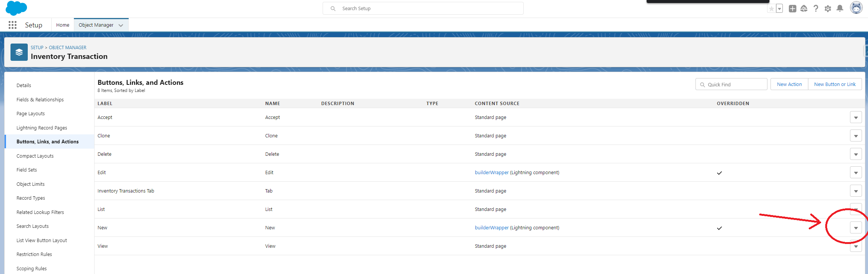Click the Global Actions plus icon
Viewport: 868px width, 274px height.
792,9
